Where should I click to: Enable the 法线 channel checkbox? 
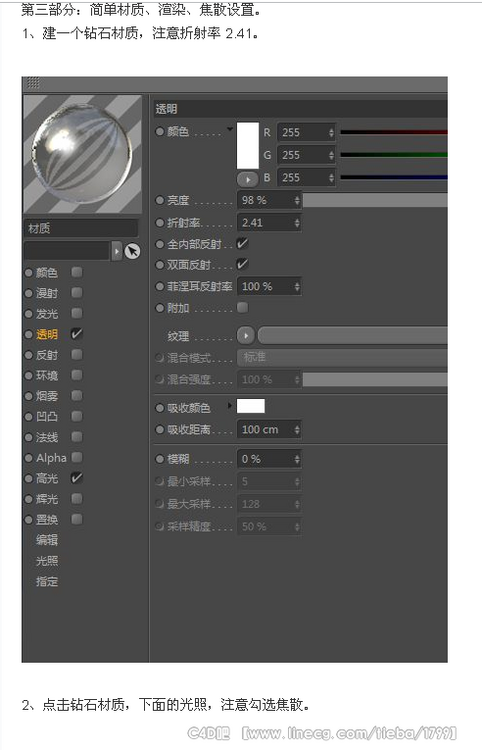(x=77, y=437)
